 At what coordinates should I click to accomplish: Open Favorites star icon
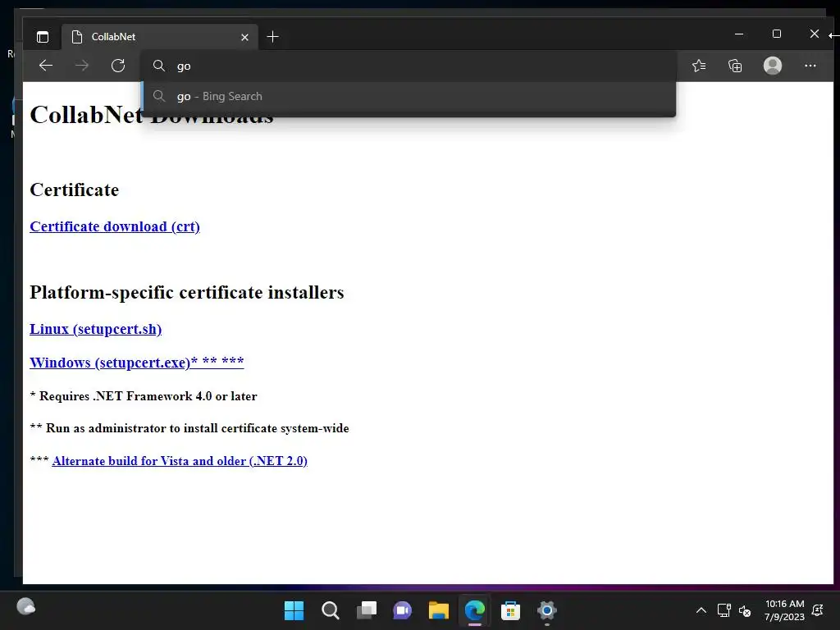tap(699, 66)
